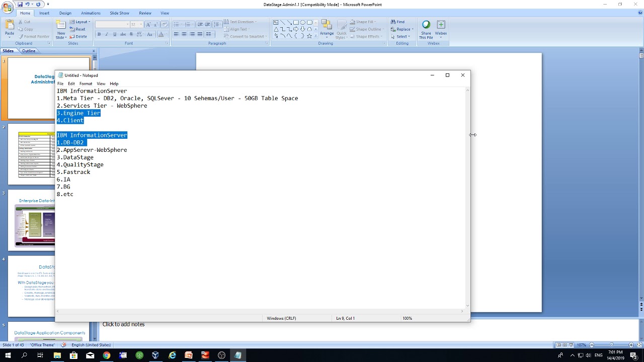Open the Slide Show ribbon tab
644x362 pixels.
(119, 13)
